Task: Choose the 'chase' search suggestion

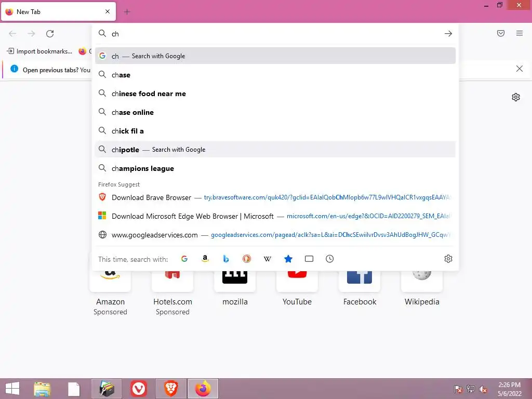Action: point(275,75)
